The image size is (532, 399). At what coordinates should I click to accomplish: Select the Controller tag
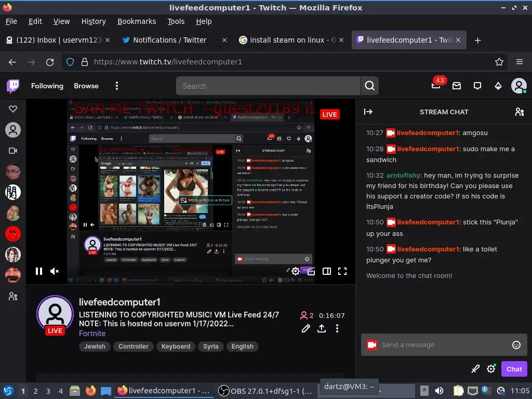(x=134, y=347)
